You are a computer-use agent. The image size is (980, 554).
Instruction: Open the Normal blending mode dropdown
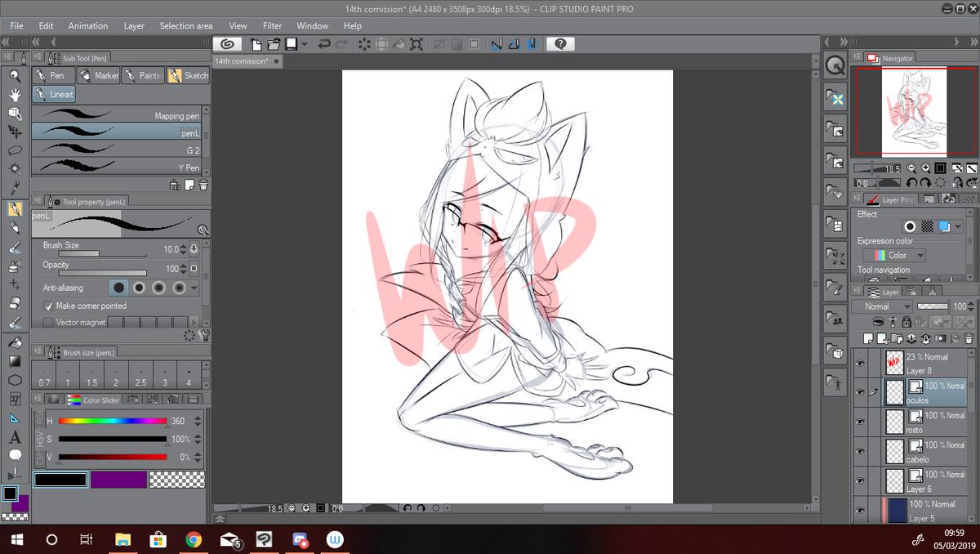pyautogui.click(x=882, y=306)
